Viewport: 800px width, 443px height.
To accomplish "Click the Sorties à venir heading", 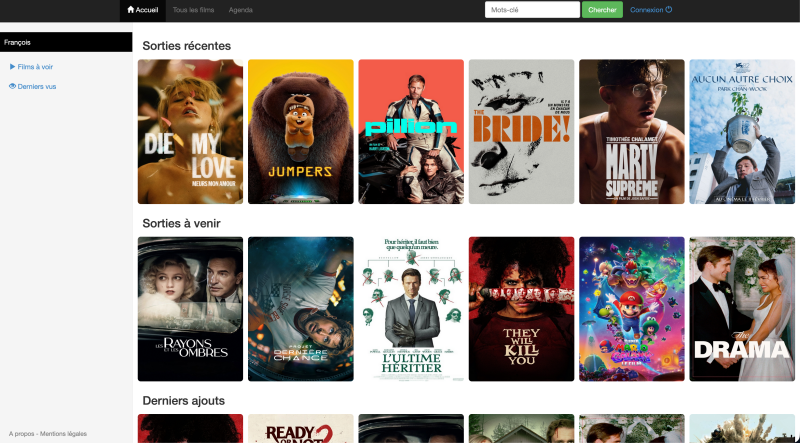I will click(181, 223).
